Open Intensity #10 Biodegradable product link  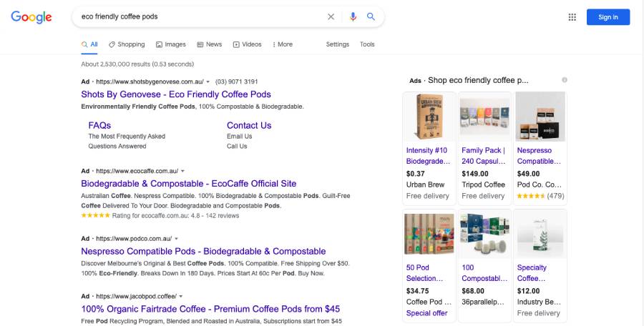click(428, 156)
